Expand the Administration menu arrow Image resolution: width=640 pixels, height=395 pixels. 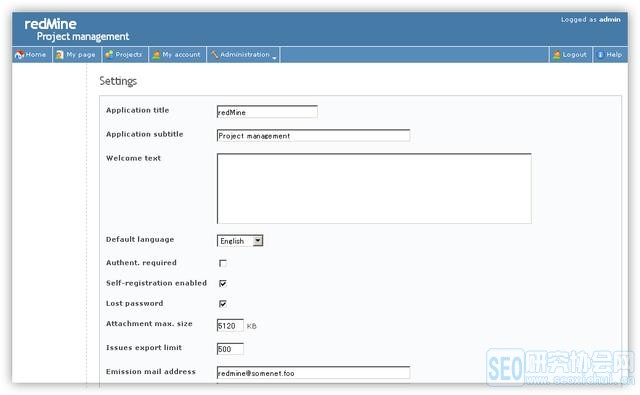274,58
